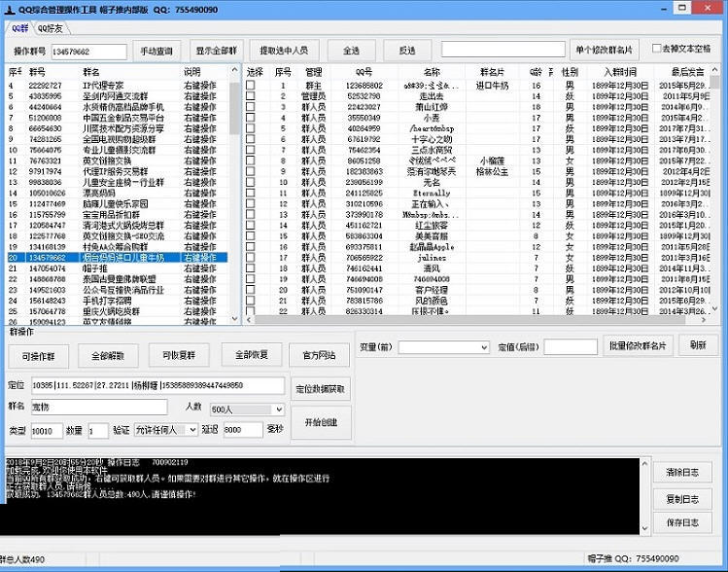Click the group list scroll-up arrow
The height and width of the screenshot is (572, 728).
point(234,70)
